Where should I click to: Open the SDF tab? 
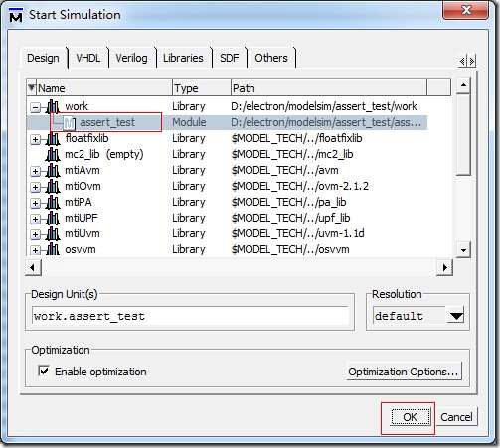(x=229, y=58)
